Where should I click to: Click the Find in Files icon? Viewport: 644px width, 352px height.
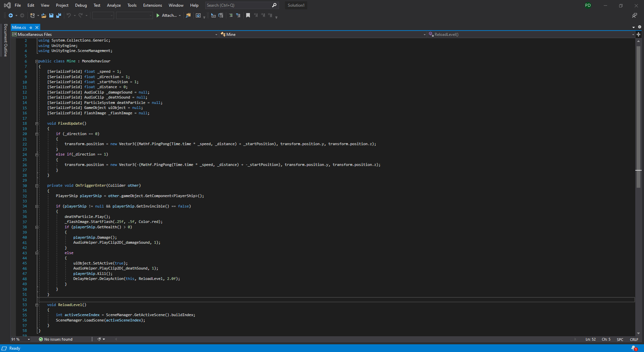(188, 15)
